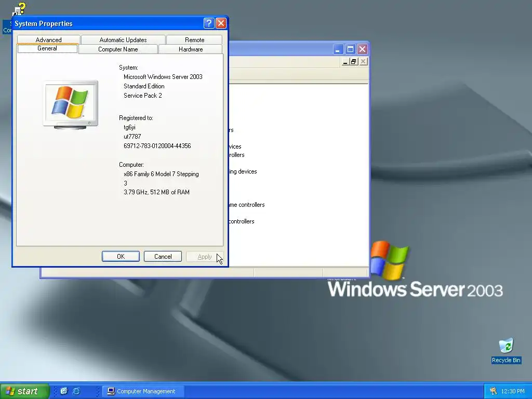Click 'x86 Family 6 Model 7 Stepping'
Viewport: 532px width, 399px height.
[x=161, y=174]
